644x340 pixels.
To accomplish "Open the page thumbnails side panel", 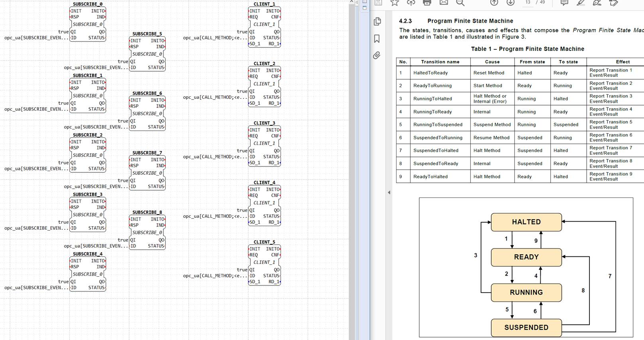I will point(377,21).
